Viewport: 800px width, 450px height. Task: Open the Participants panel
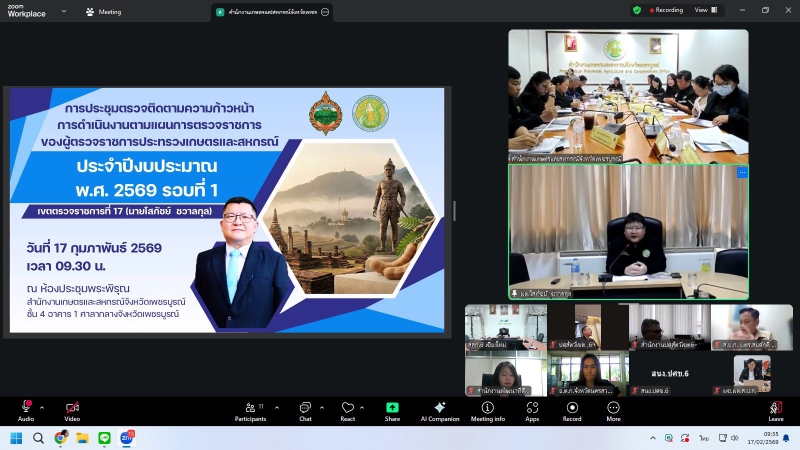[x=249, y=408]
